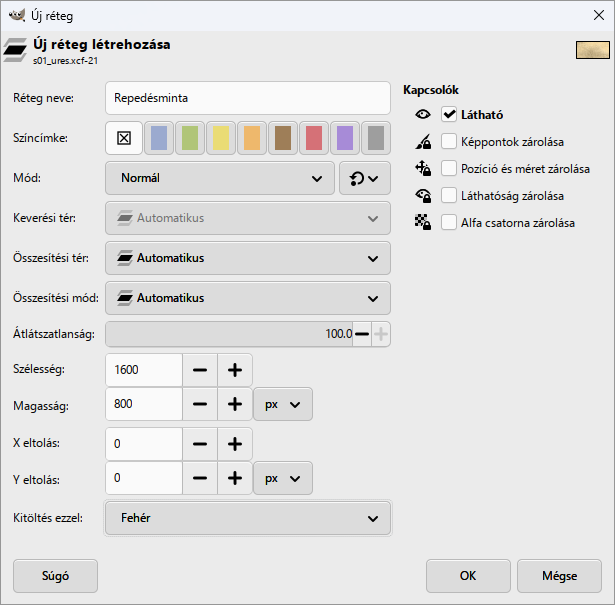Open the layer mode group switch dropdown
This screenshot has width=615, height=605.
pyautogui.click(x=365, y=178)
